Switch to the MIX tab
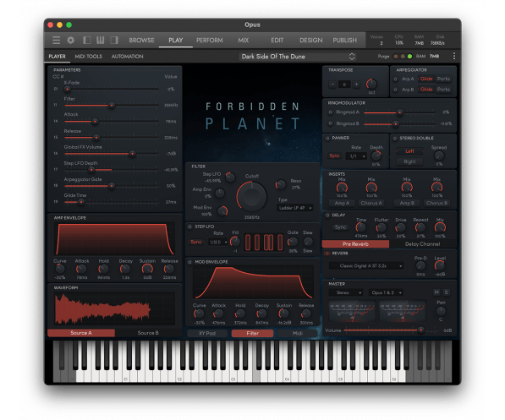This screenshot has width=505, height=420. (x=244, y=41)
